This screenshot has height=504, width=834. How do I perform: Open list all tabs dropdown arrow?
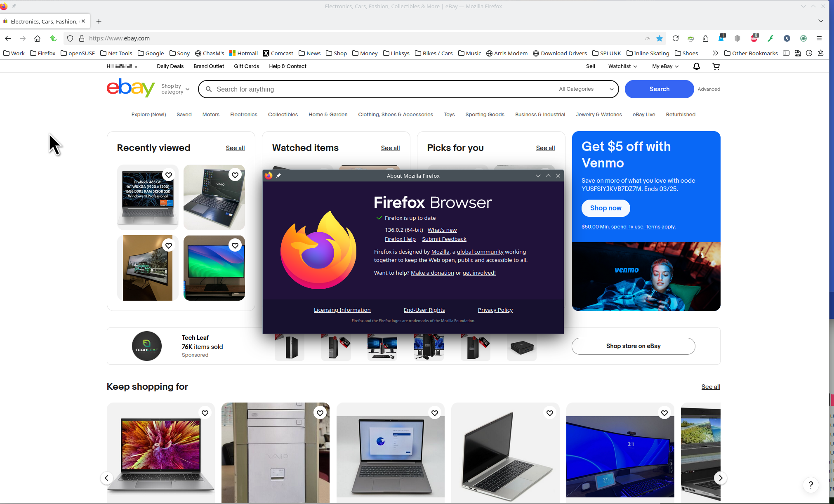(820, 21)
